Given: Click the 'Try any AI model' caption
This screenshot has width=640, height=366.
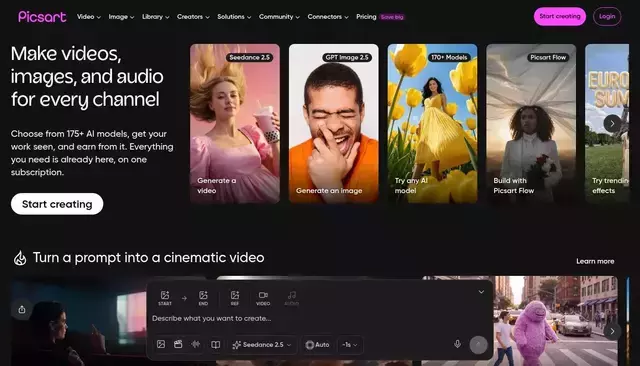Looking at the screenshot, I should (x=411, y=186).
